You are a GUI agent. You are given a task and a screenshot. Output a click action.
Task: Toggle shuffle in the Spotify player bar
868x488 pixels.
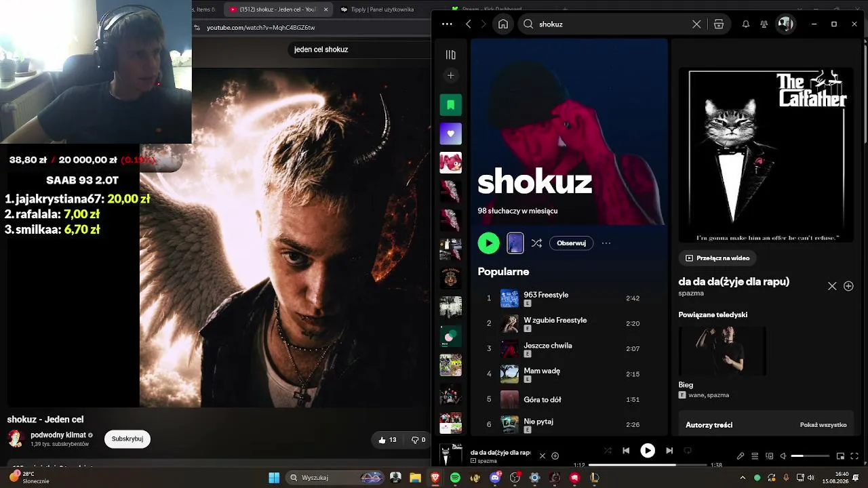(608, 451)
